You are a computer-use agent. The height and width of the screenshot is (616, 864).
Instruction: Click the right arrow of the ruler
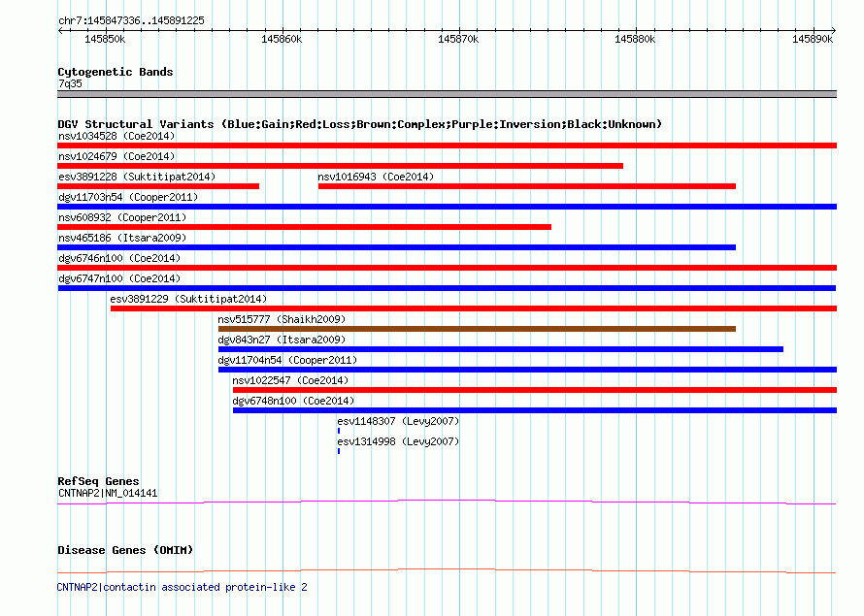click(x=834, y=30)
